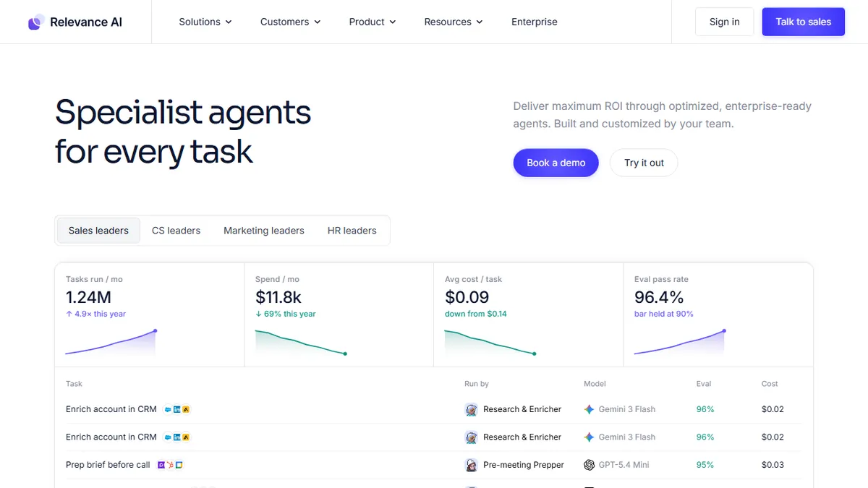Click the 95% eval score
The image size is (868, 488).
pyautogui.click(x=705, y=465)
